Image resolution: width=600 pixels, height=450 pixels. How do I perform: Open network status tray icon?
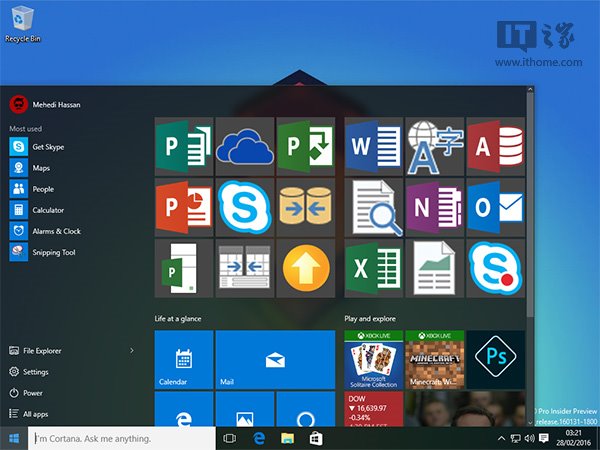515,439
